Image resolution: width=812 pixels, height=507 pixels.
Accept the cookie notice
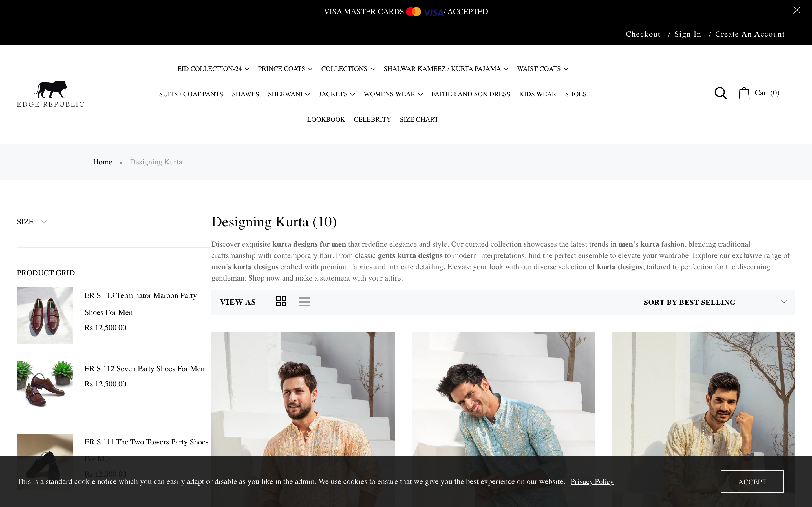(x=752, y=482)
